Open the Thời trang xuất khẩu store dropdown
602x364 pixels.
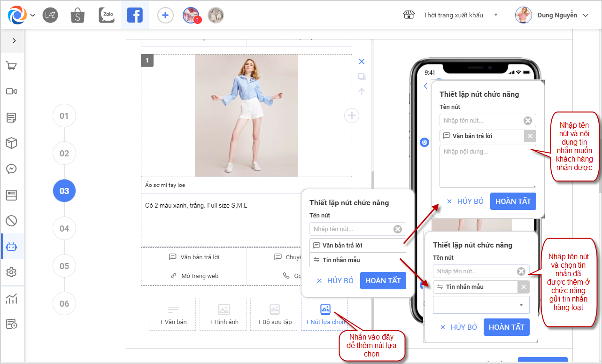tap(460, 15)
